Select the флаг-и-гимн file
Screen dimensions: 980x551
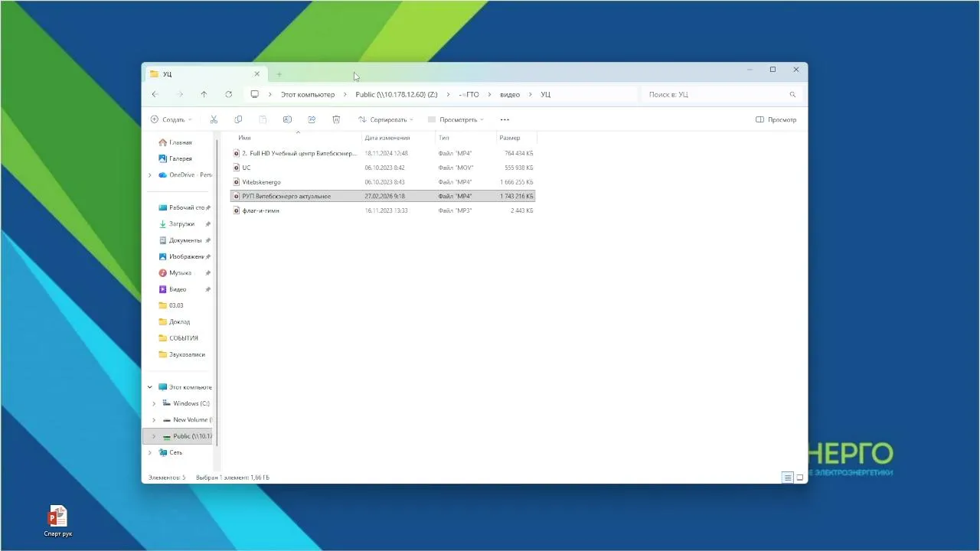click(x=383, y=210)
